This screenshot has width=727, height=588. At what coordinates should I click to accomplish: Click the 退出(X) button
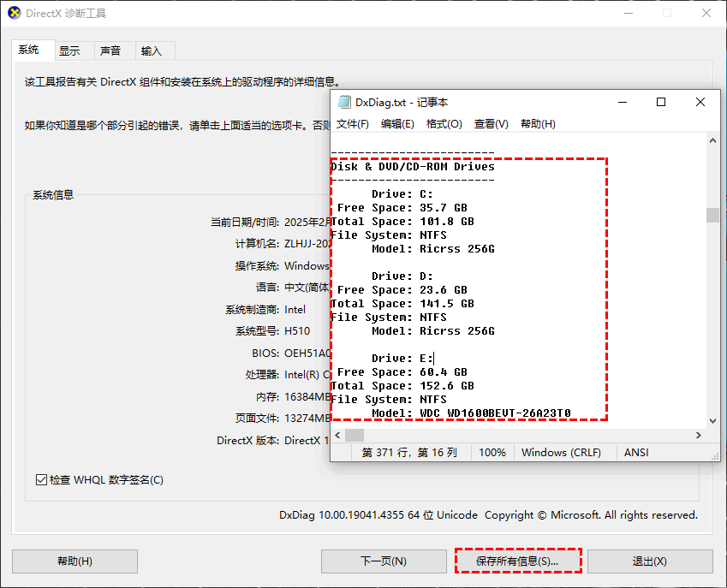(x=650, y=561)
